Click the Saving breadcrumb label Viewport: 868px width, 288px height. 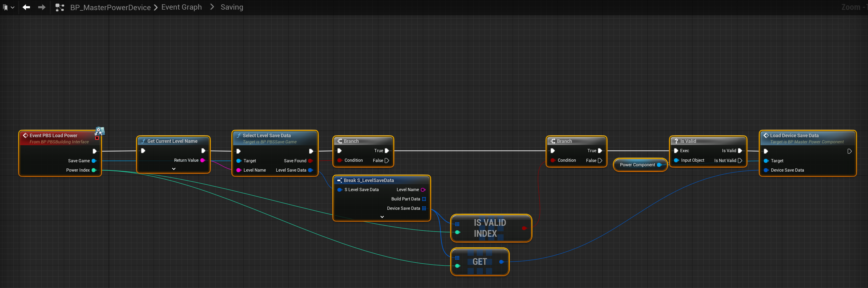click(231, 7)
